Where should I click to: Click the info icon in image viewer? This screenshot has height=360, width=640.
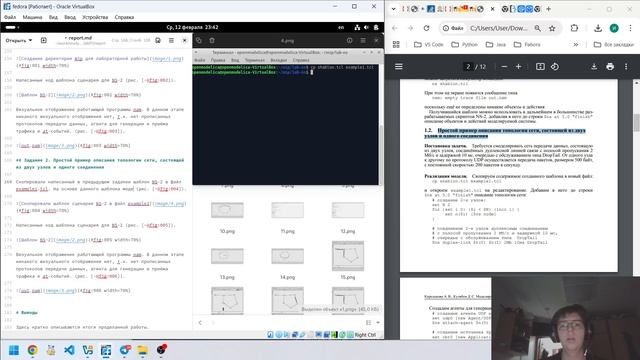349,40
